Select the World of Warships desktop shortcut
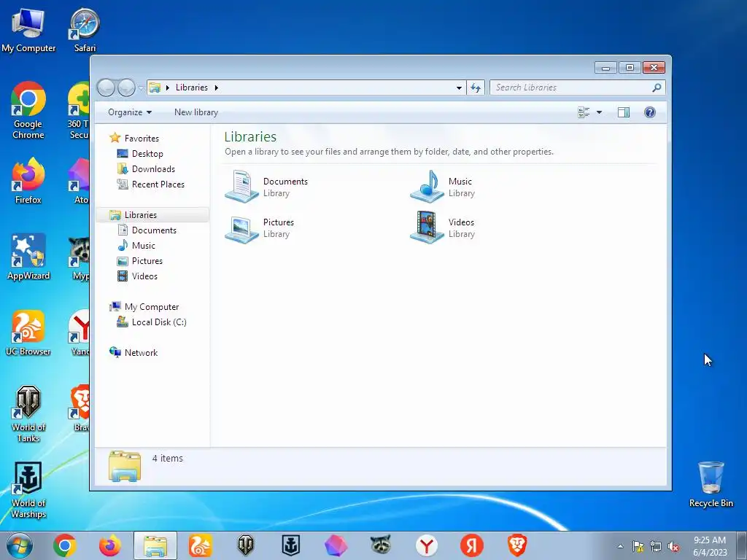747x560 pixels. tap(28, 490)
